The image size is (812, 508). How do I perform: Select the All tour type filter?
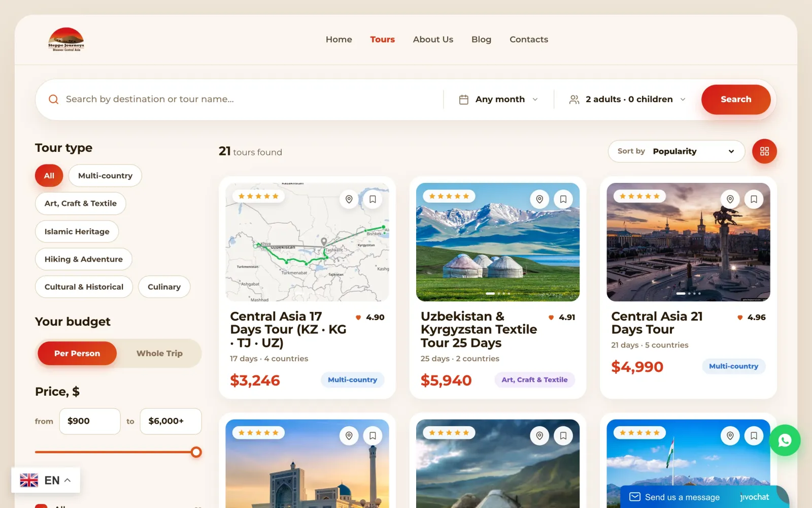pyautogui.click(x=49, y=176)
